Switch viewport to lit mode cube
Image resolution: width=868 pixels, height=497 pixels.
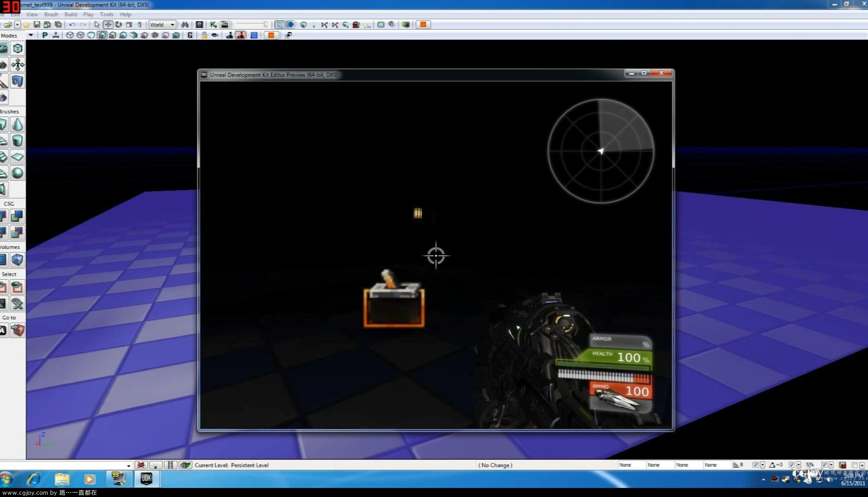point(102,35)
